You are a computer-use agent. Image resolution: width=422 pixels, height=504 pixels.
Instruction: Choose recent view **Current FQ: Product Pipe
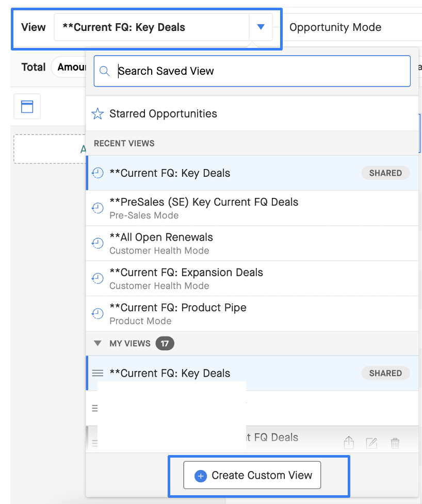click(252, 314)
